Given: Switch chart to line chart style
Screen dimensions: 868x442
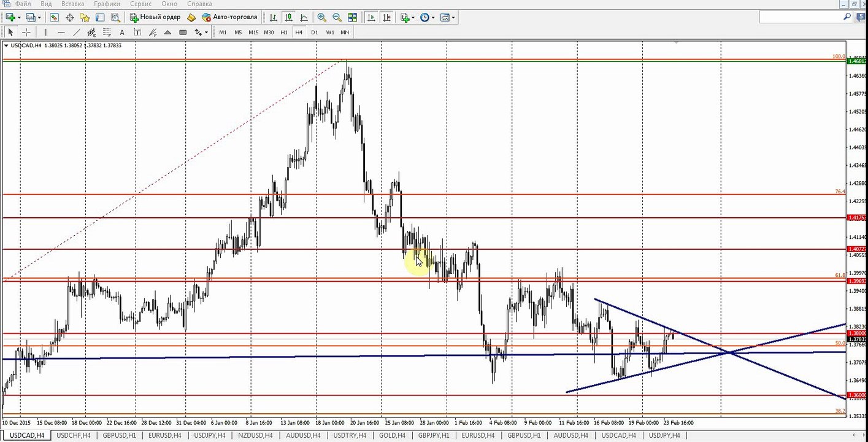Looking at the screenshot, I should pos(304,17).
